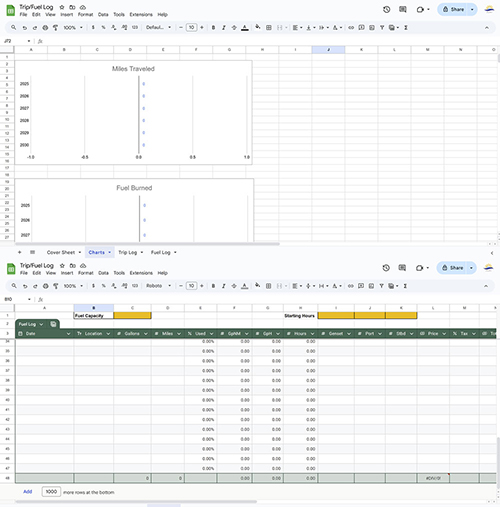Toggle bold in the top window toolbar

tap(213, 28)
